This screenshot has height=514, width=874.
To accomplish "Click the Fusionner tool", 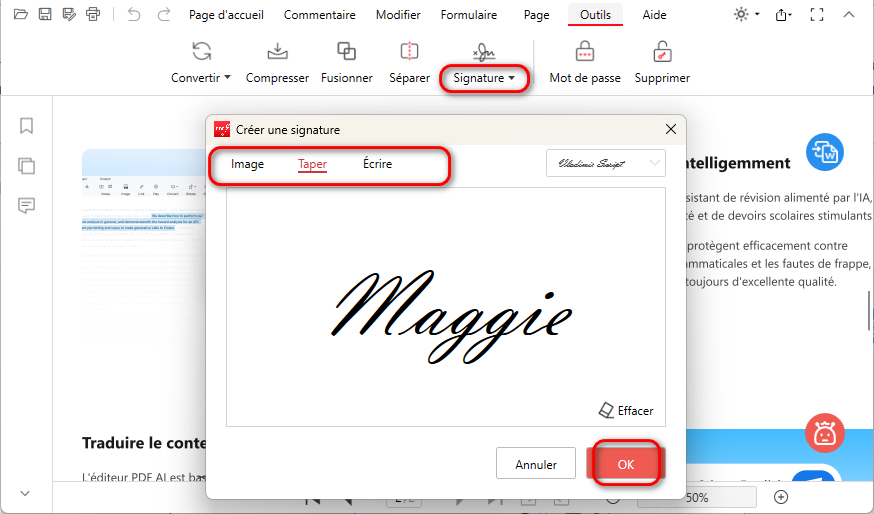I will point(346,63).
